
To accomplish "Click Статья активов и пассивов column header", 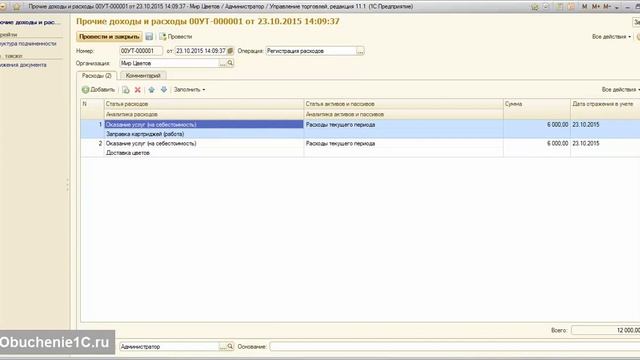I will pyautogui.click(x=403, y=104).
